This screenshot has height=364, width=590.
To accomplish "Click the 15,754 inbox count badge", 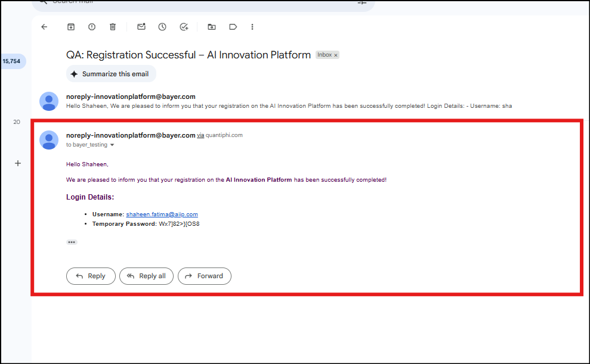I will 12,61.
